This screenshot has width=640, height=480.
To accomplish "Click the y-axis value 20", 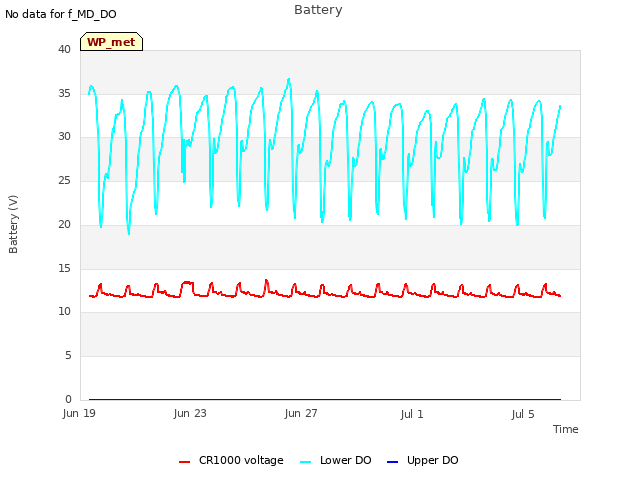I will [64, 224].
